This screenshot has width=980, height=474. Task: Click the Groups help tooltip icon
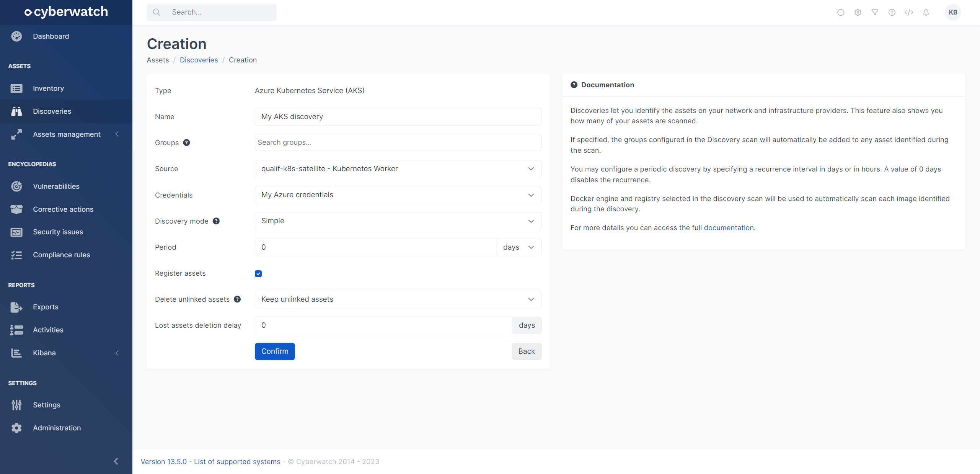[x=186, y=143]
